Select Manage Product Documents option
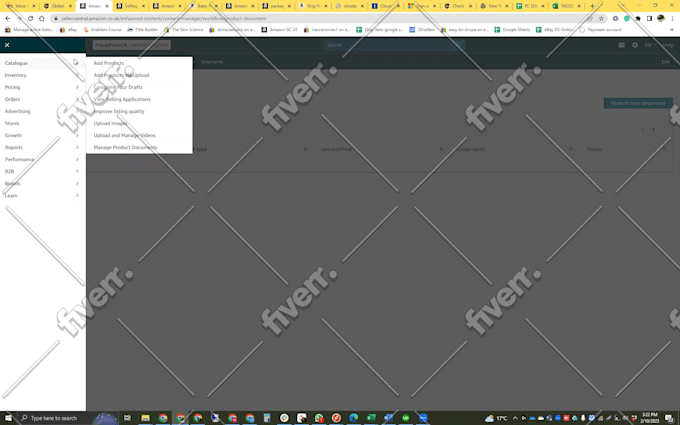The height and width of the screenshot is (425, 680). tap(125, 147)
